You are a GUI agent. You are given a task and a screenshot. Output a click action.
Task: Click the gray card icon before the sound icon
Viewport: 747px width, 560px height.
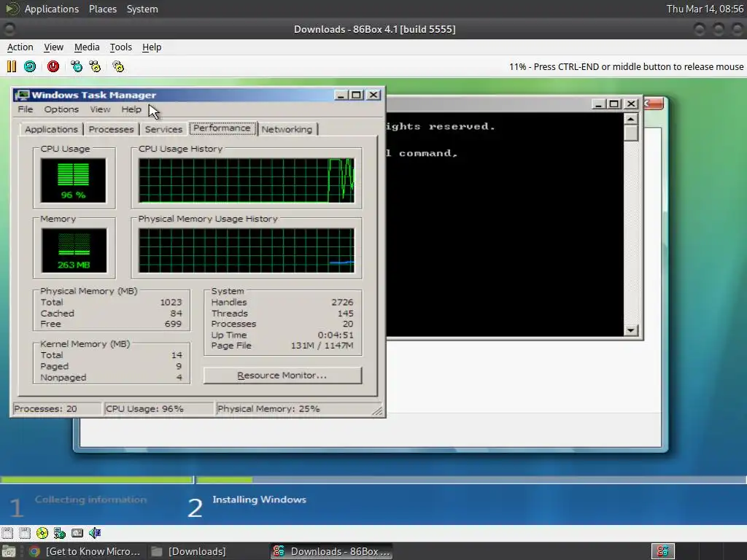(77, 533)
